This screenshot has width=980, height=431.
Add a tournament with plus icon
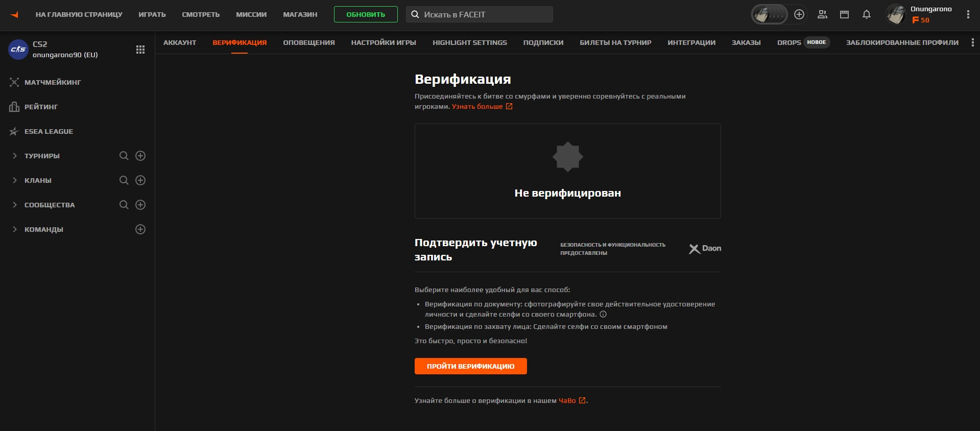coord(140,156)
